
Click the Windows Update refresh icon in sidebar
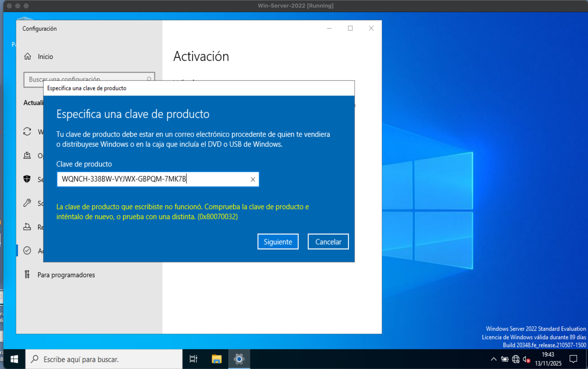click(27, 132)
